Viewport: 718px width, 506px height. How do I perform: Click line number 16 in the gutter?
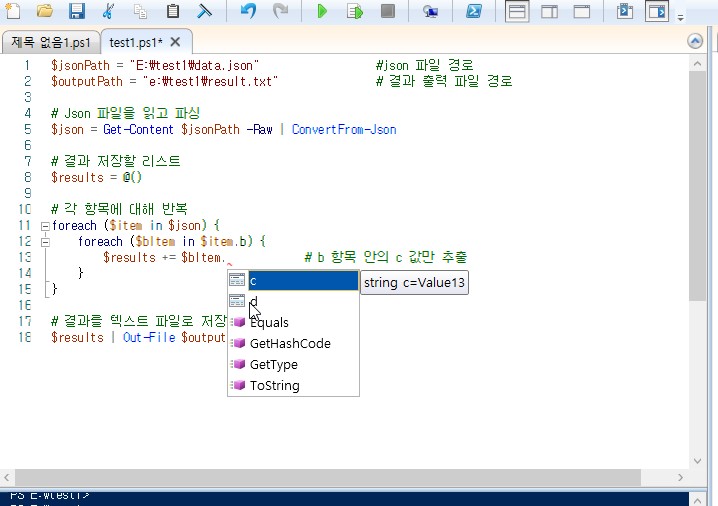coord(25,305)
